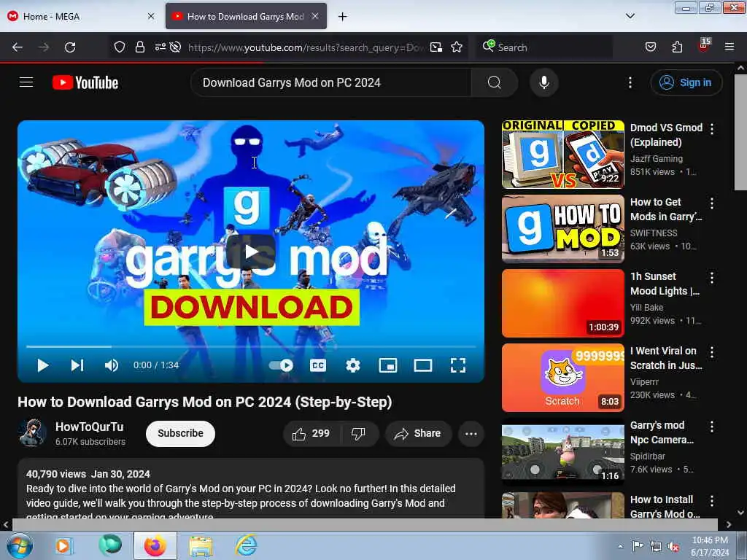Screen dimensions: 747x560
Task: Go to the YouTube home logo
Action: point(85,82)
